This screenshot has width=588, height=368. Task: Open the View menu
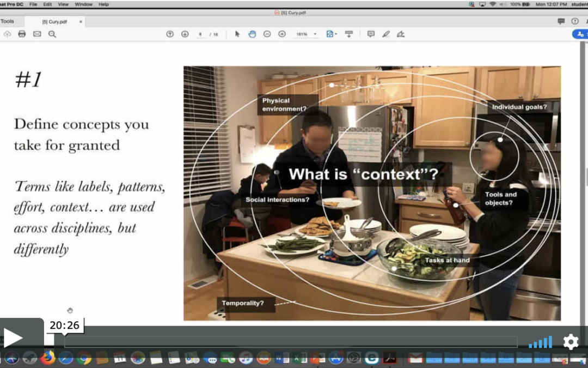pyautogui.click(x=63, y=4)
